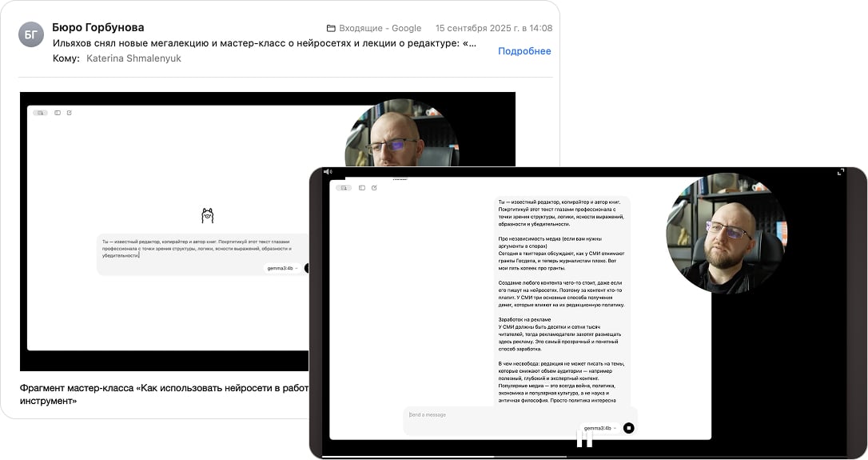This screenshot has width=868, height=460.
Task: Open the 'Подробнее' details link
Action: coord(524,51)
